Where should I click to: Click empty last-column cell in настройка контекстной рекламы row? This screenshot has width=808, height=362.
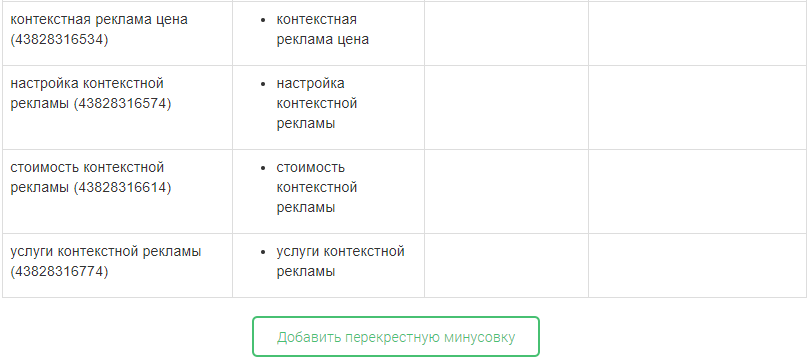tap(698, 107)
